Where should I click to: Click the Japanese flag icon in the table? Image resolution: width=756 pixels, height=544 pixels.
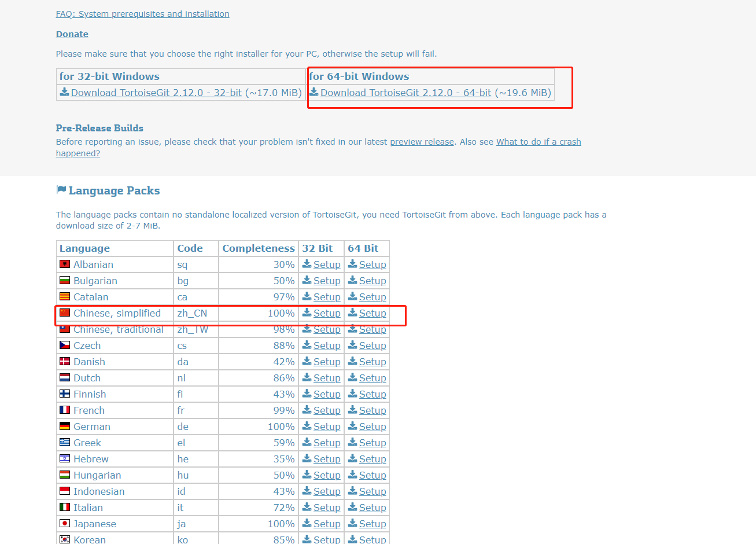tap(65, 523)
